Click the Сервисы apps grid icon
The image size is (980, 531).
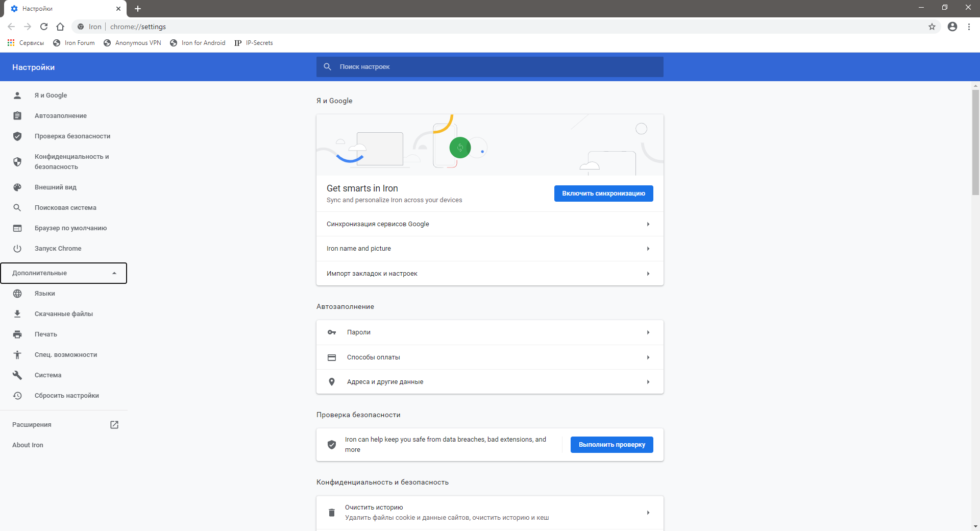pyautogui.click(x=11, y=43)
